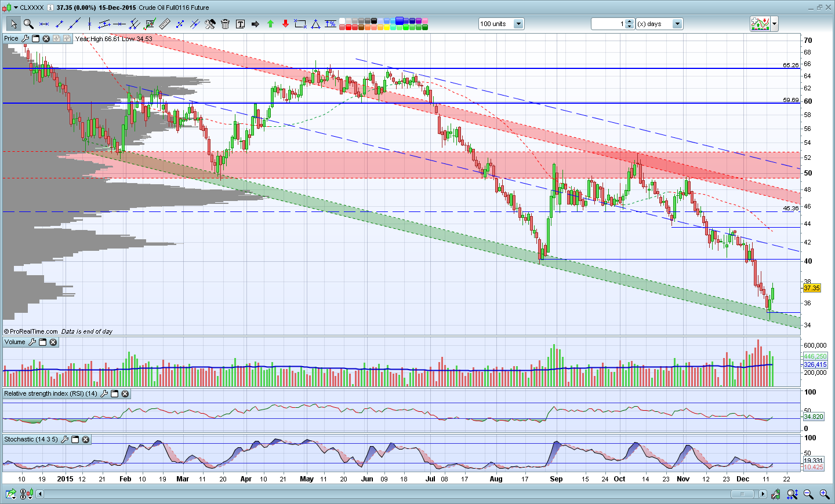This screenshot has width=835, height=504.
Task: Open Price panel wrench settings
Action: pos(25,38)
